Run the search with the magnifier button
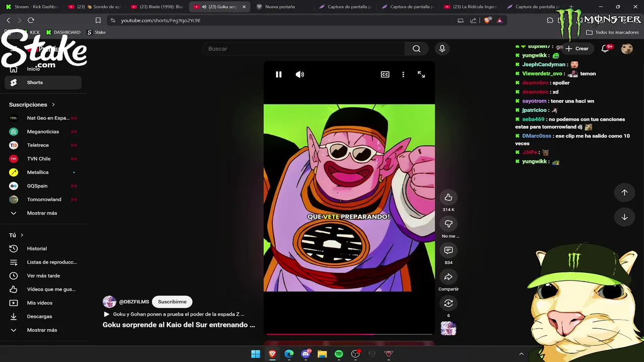This screenshot has height=362, width=644. point(417,49)
